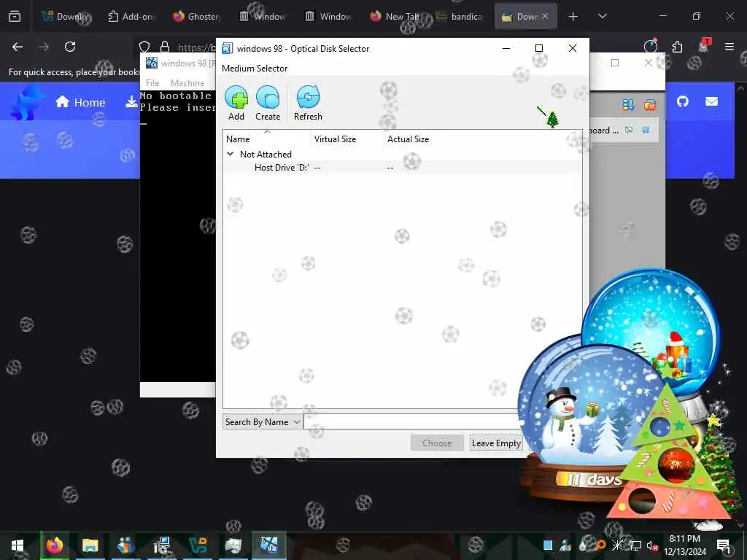This screenshot has width=747, height=560.
Task: Open Firefox from the taskbar
Action: point(55,545)
